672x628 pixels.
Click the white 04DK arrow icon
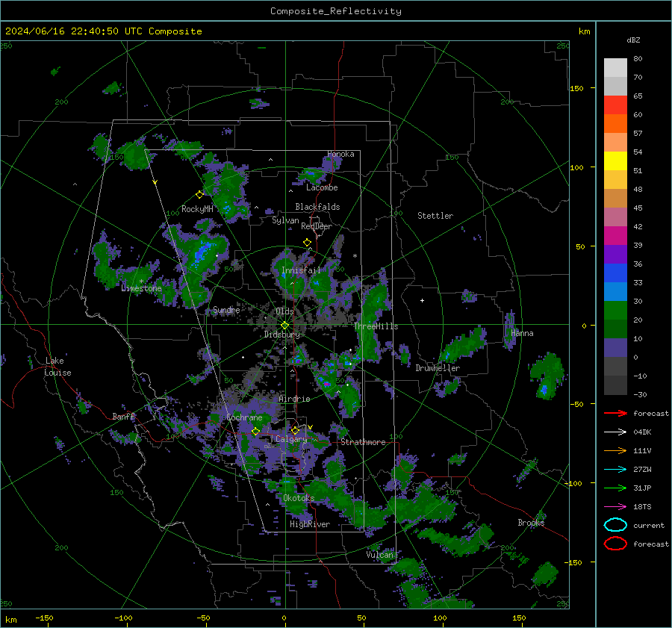coord(615,432)
